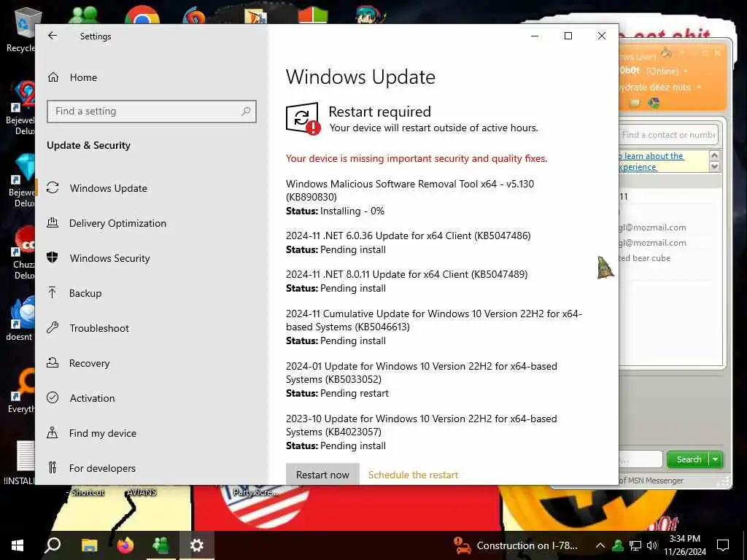Select the Bejeweled 2 Deluxe desktop shortcut

click(x=20, y=109)
